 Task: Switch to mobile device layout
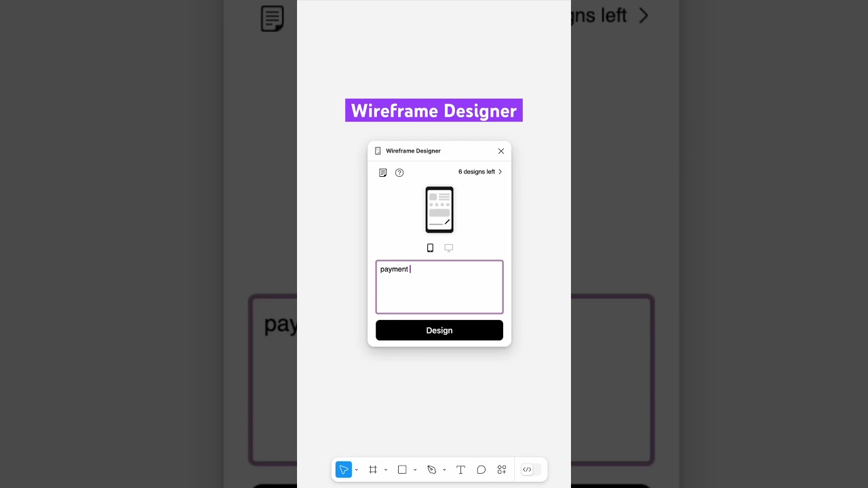pos(430,248)
